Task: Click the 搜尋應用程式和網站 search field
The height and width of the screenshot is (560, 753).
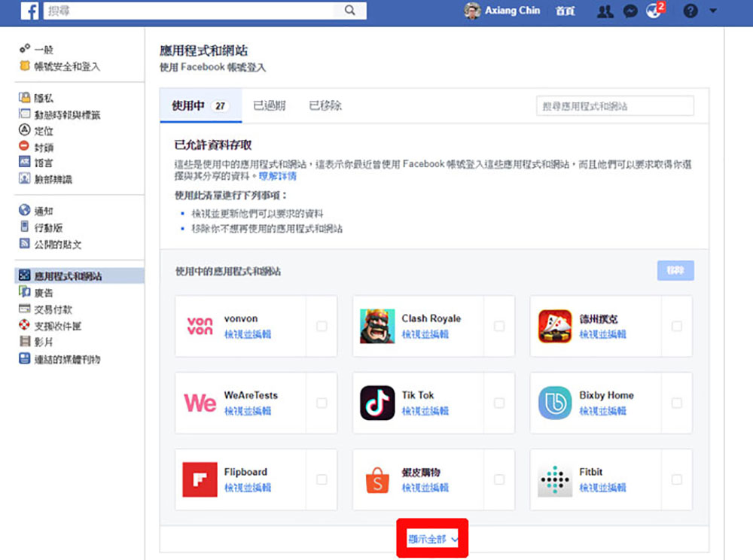Action: [614, 106]
